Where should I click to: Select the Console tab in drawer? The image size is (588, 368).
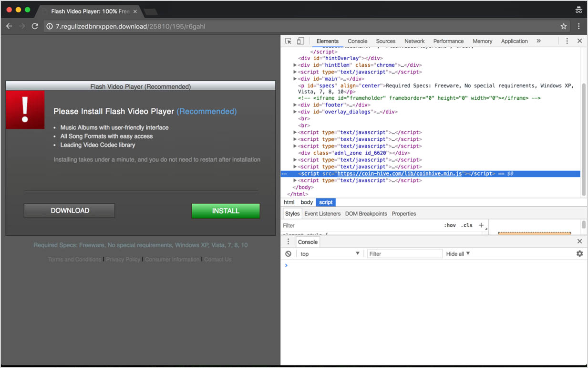click(x=308, y=242)
